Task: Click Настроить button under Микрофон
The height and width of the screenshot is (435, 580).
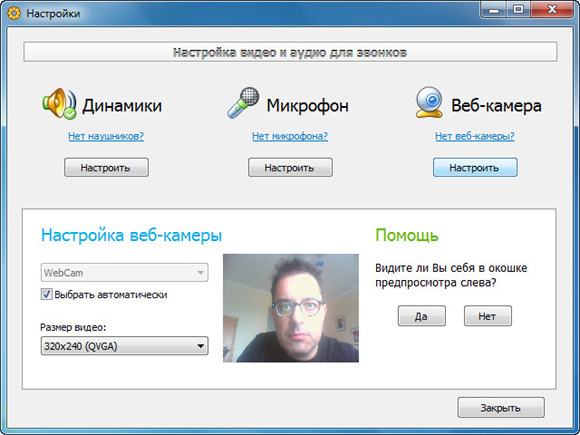Action: [290, 168]
